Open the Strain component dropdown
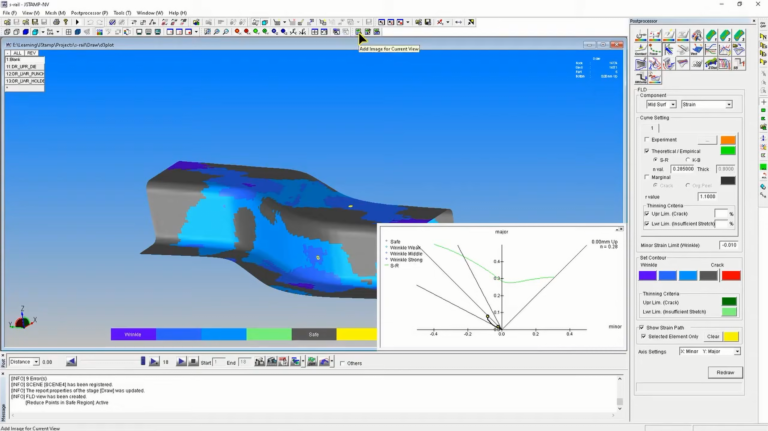 [x=707, y=104]
